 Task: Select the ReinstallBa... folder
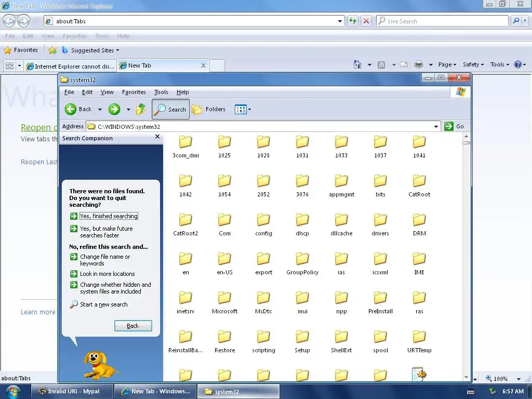coord(185,341)
